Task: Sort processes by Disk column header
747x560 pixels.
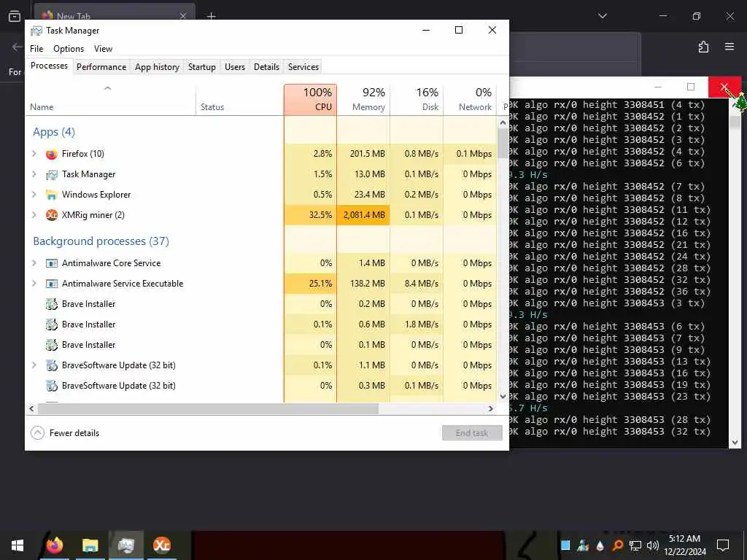Action: [417, 99]
